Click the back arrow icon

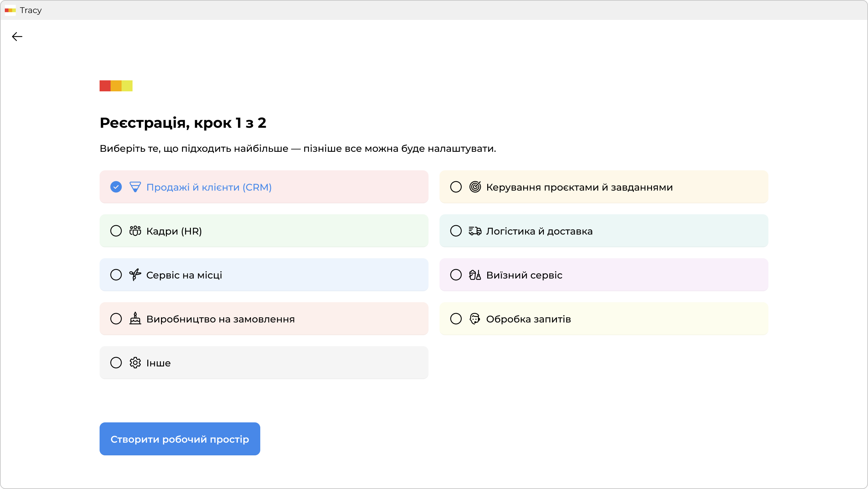pyautogui.click(x=17, y=37)
